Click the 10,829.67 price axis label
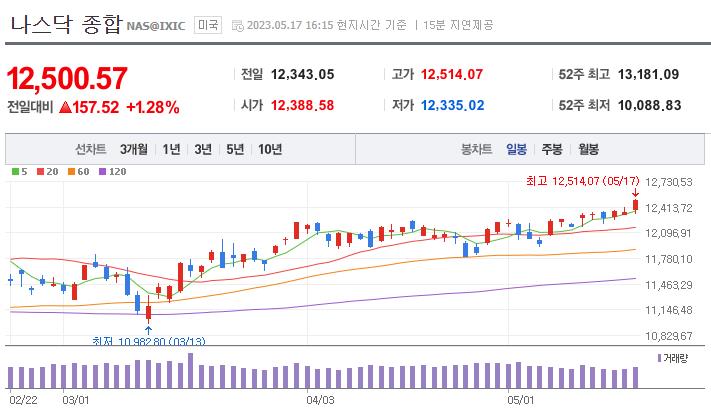Screen dimensions: 711x411 (669, 336)
